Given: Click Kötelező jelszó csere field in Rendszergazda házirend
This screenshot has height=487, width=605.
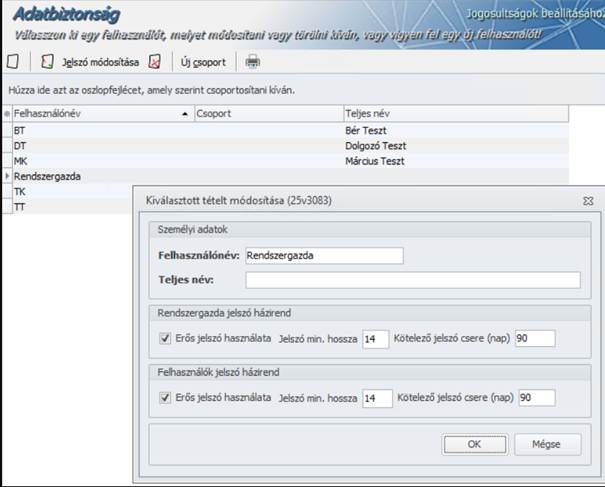Looking at the screenshot, I should coord(535,338).
